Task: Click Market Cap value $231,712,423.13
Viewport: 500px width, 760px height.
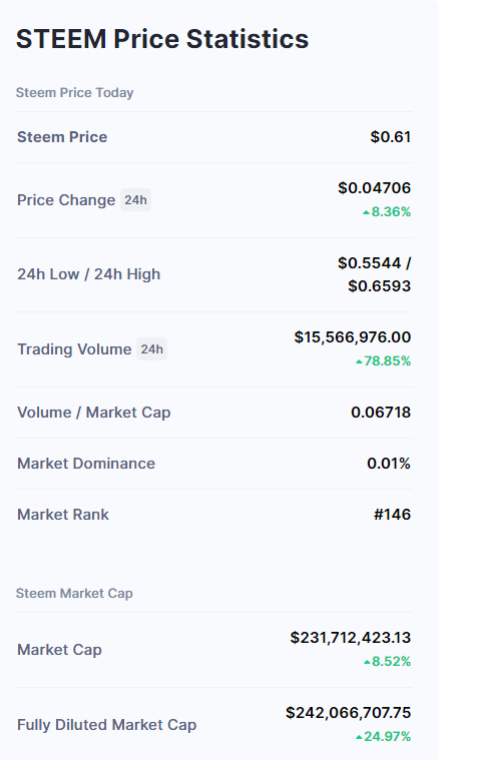Action: (x=350, y=637)
